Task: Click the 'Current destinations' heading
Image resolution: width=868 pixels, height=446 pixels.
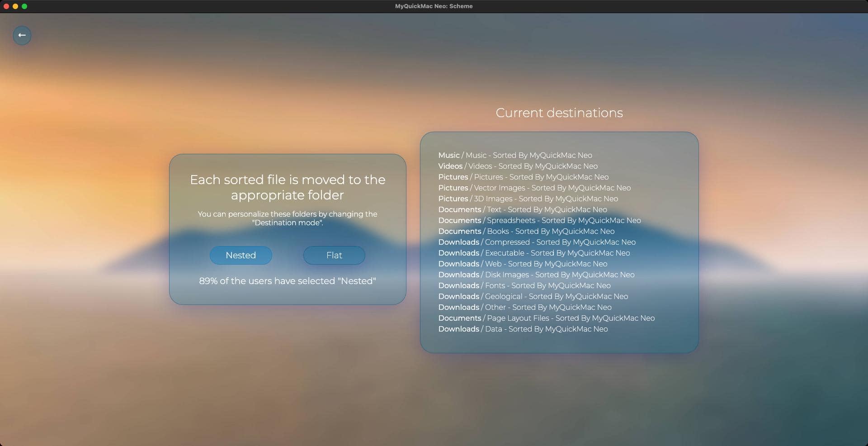Action: point(559,113)
